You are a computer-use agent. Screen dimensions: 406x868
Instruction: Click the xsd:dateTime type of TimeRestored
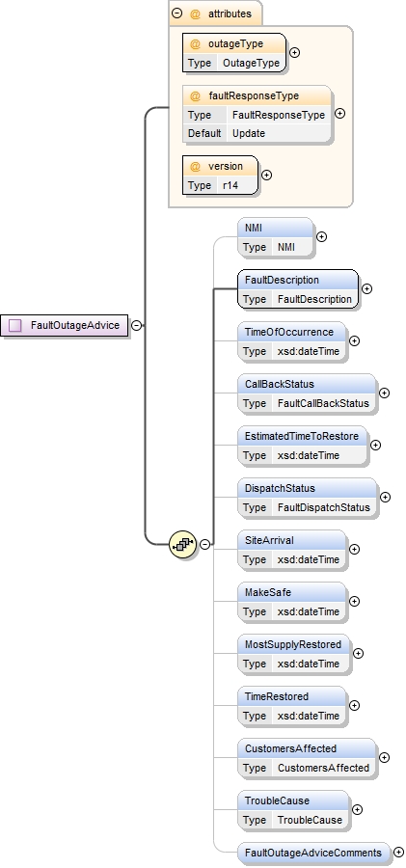[x=309, y=716]
